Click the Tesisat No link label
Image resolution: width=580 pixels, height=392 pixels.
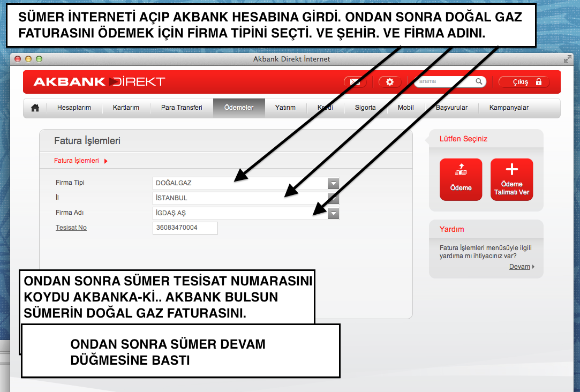click(71, 228)
